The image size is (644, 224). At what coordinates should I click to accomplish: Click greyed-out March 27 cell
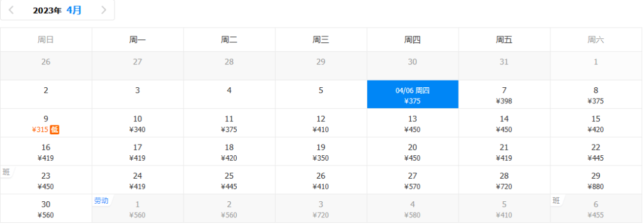point(138,66)
